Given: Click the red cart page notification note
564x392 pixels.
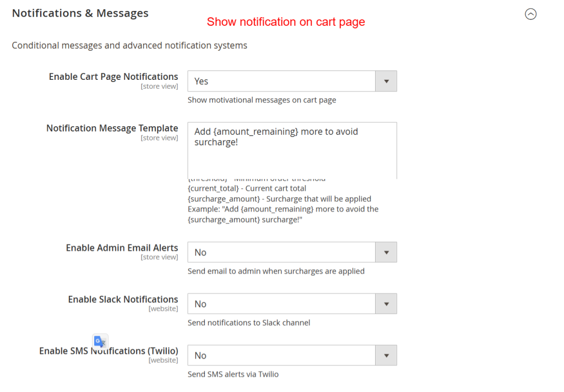Looking at the screenshot, I should (x=285, y=22).
